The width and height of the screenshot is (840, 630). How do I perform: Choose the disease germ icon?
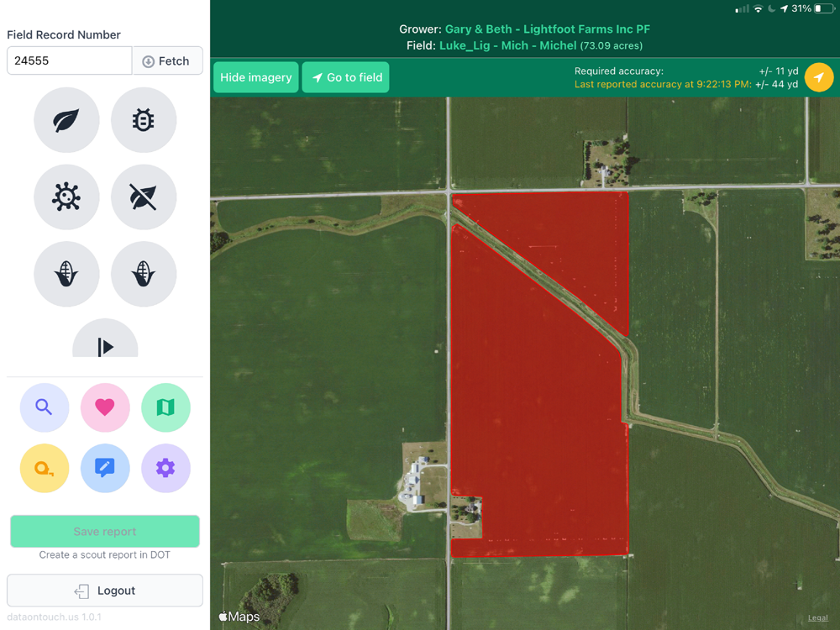tap(66, 197)
